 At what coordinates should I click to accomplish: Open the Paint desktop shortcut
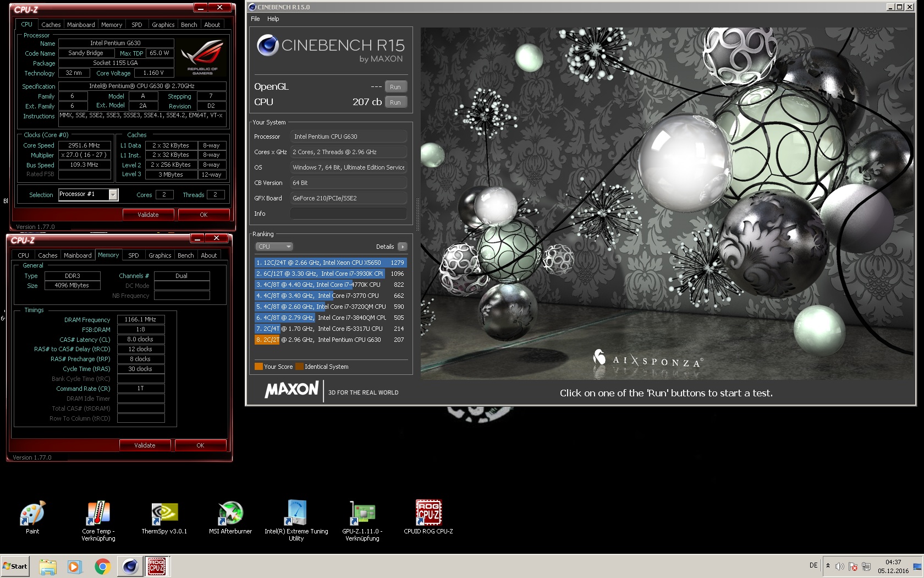32,517
